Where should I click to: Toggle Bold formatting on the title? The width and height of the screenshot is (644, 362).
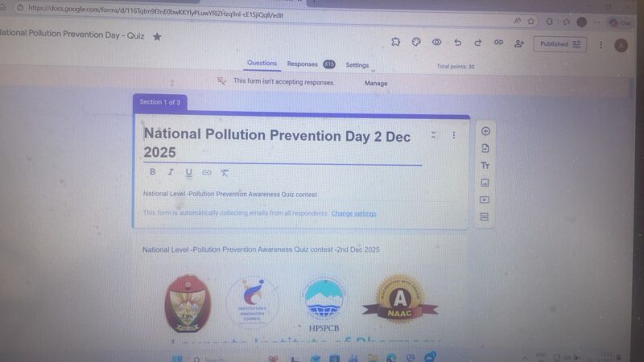(x=152, y=172)
